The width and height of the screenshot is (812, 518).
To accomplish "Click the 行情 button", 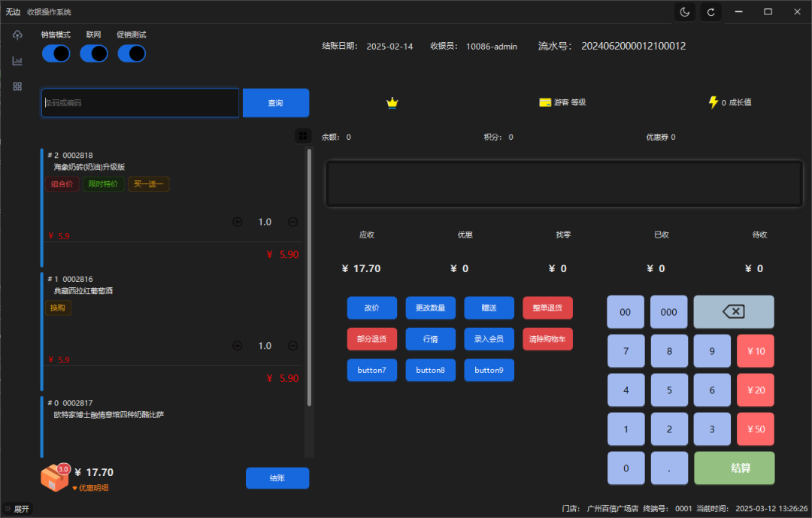I will 430,339.
